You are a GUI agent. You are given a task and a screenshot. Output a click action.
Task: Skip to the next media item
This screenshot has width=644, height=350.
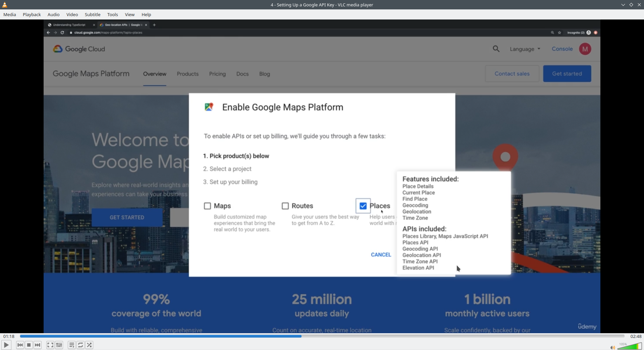38,345
